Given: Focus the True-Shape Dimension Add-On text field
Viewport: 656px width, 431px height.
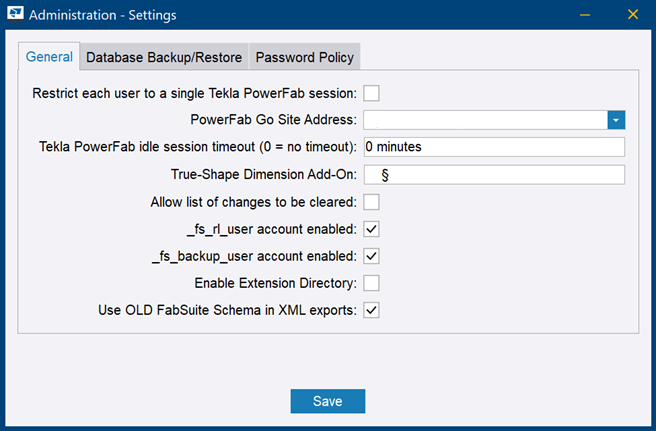Looking at the screenshot, I should click(494, 175).
